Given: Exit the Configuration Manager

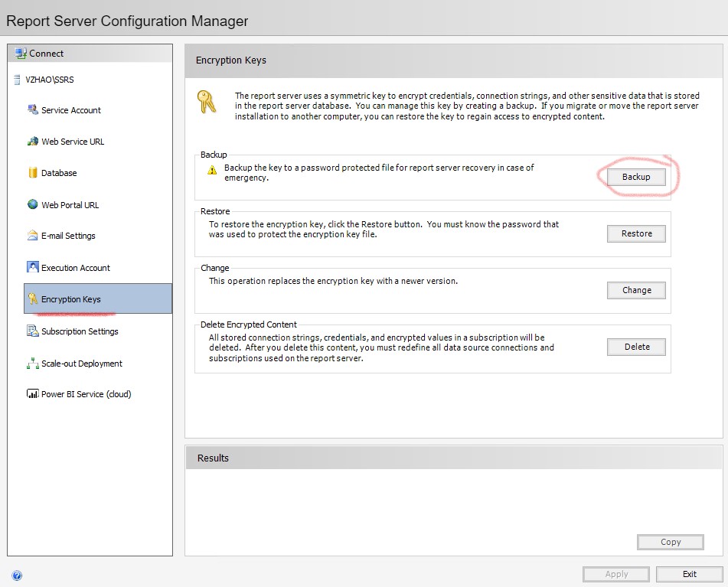Looking at the screenshot, I should 689,574.
